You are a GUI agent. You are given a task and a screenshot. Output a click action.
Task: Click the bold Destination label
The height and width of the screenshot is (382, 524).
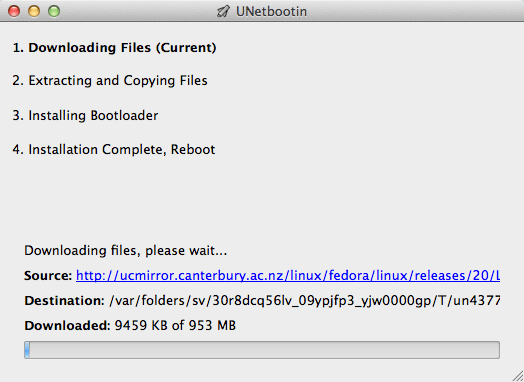pyautogui.click(x=64, y=301)
